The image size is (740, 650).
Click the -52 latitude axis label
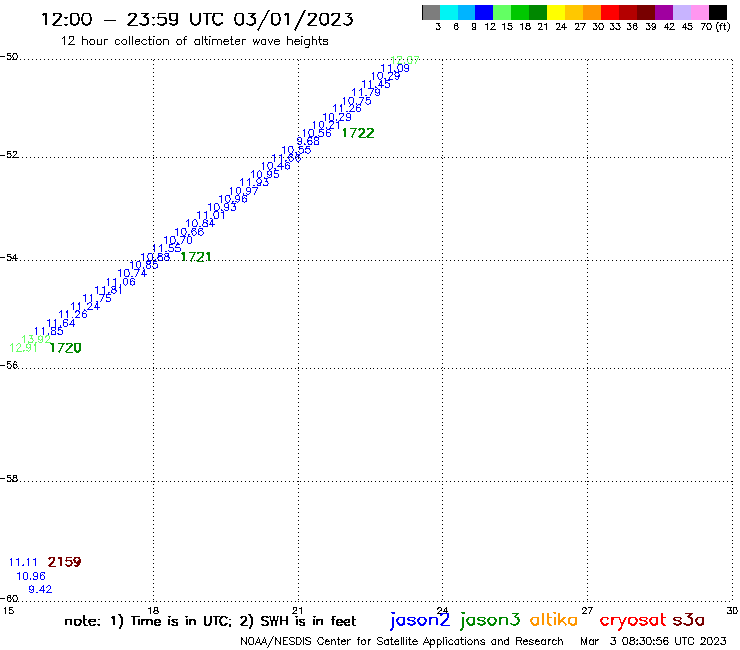[x=9, y=155]
